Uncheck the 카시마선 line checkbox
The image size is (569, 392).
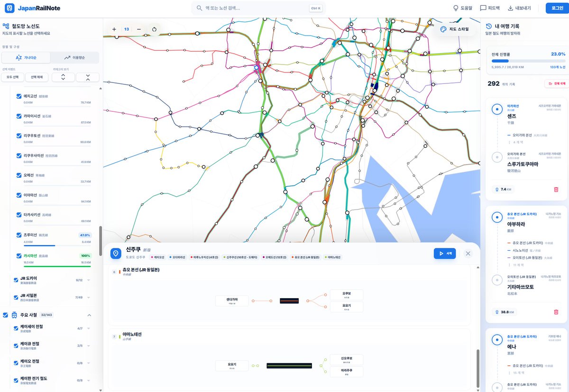[x=18, y=256]
